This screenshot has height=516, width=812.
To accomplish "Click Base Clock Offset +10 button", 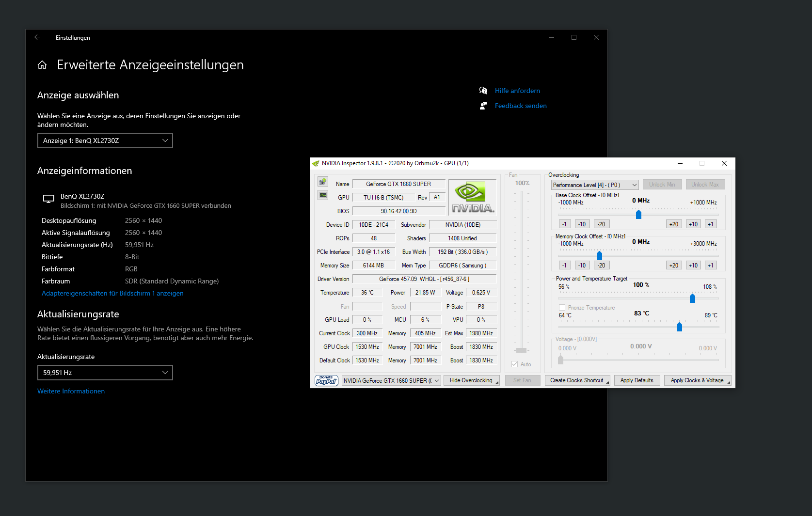I will coord(693,224).
